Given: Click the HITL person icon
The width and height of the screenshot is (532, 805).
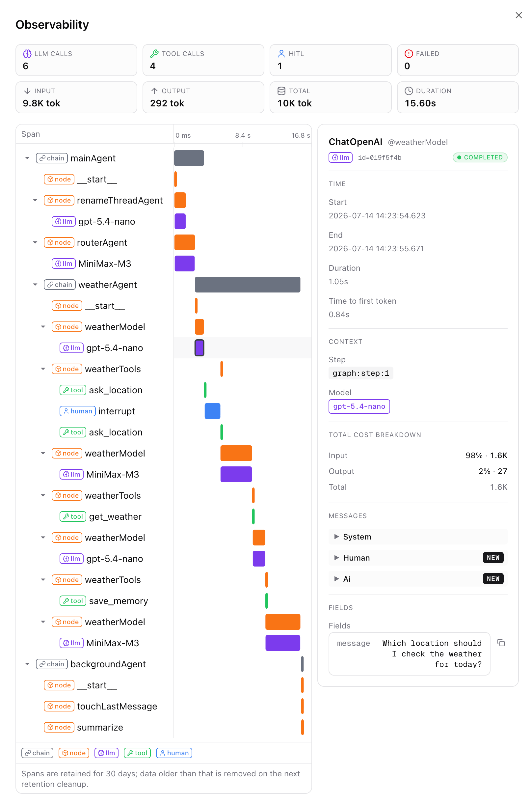Looking at the screenshot, I should point(281,54).
